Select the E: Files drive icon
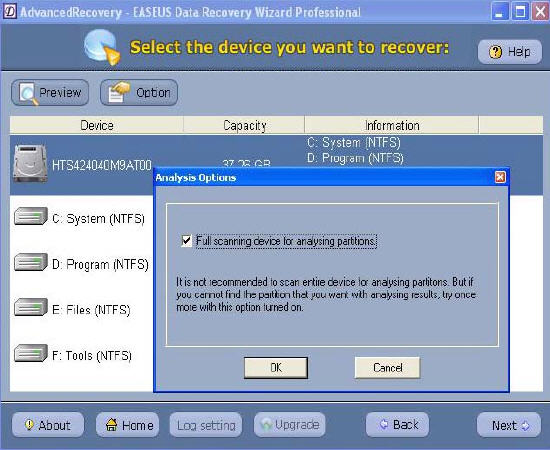 (31, 307)
